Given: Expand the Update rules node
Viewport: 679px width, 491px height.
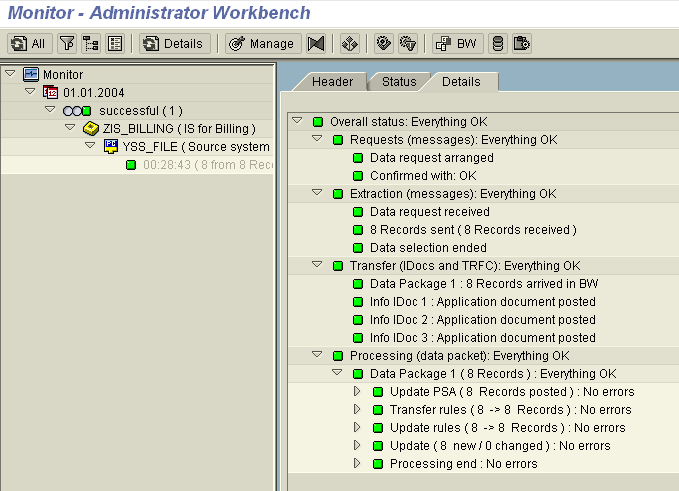Looking at the screenshot, I should pos(357,427).
